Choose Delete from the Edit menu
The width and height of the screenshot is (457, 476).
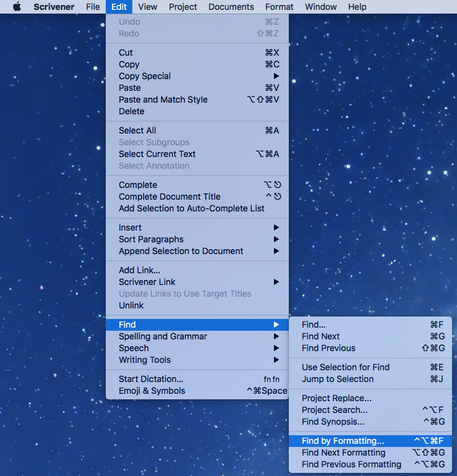[197, 111]
